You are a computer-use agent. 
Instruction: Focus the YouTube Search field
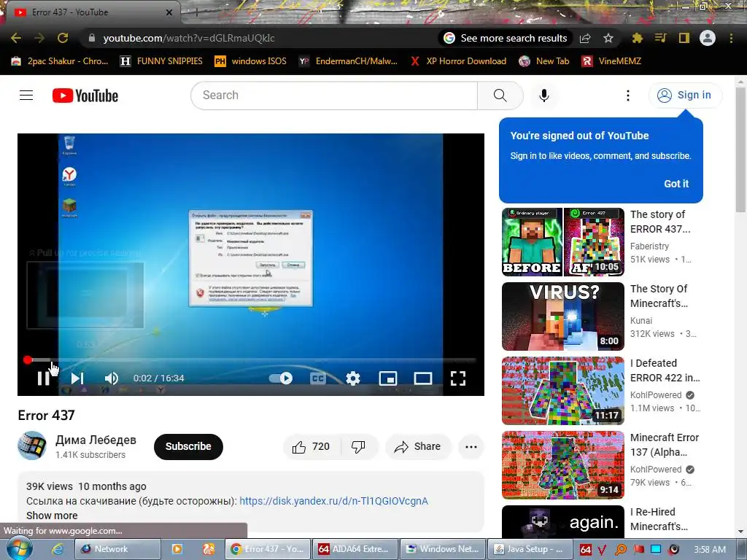(334, 96)
